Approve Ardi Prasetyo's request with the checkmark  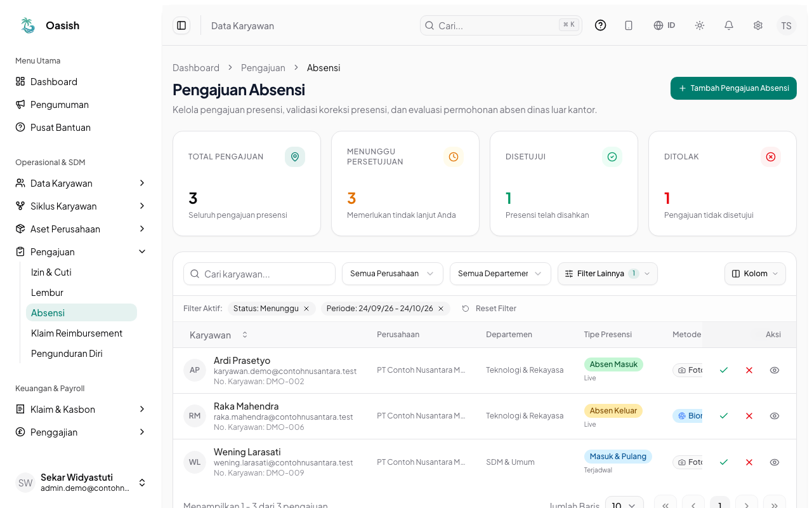(x=724, y=370)
